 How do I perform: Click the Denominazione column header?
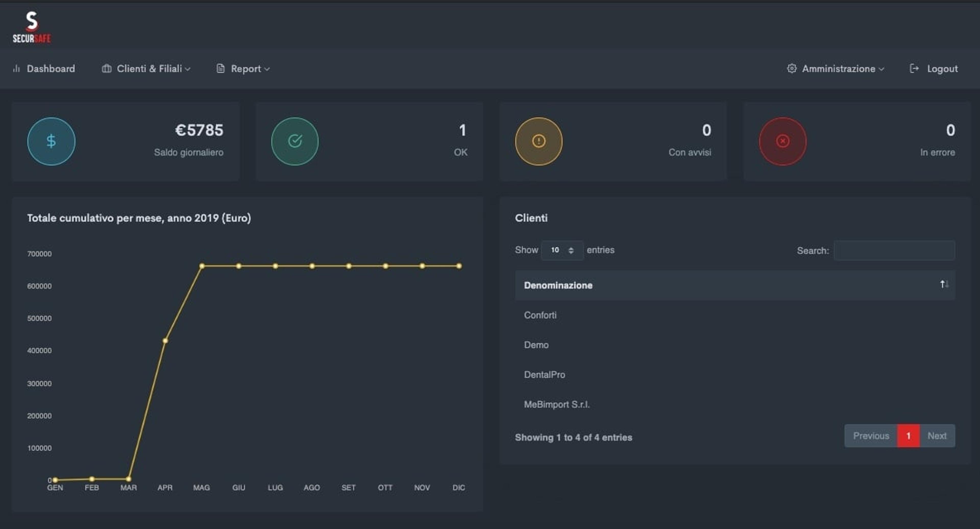[735, 285]
